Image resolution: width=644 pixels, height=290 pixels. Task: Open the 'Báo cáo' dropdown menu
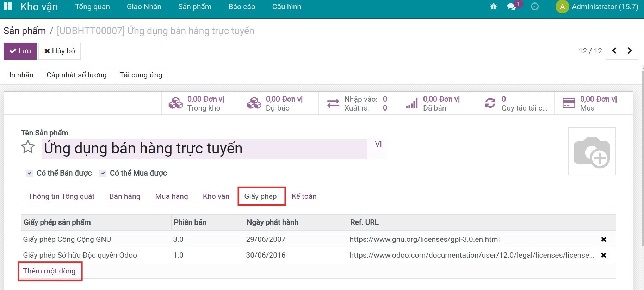242,7
